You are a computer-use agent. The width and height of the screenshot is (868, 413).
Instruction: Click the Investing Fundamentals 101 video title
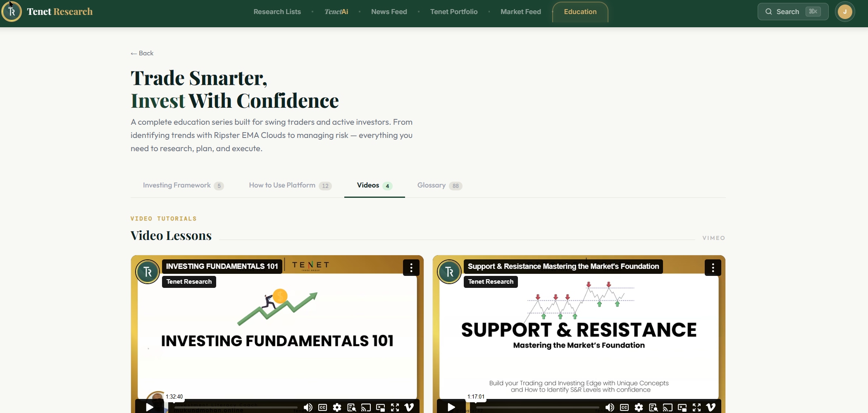point(222,266)
